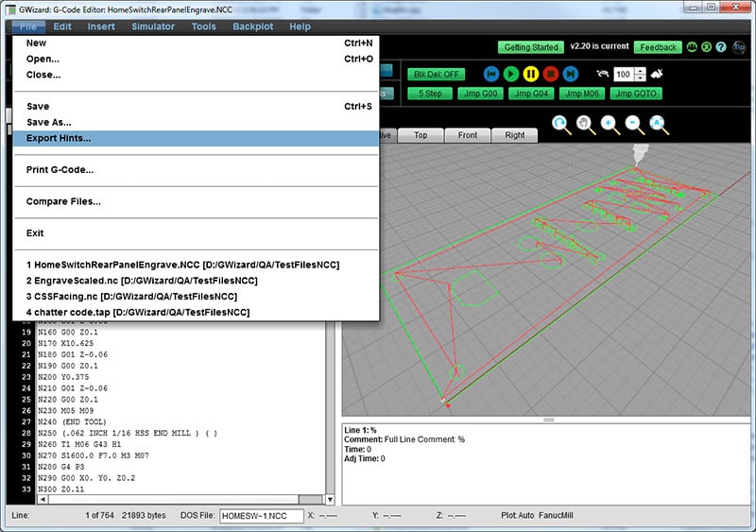Open recent file 2 EngraveScaled.nc
This screenshot has width=756, height=532.
pyautogui.click(x=196, y=281)
